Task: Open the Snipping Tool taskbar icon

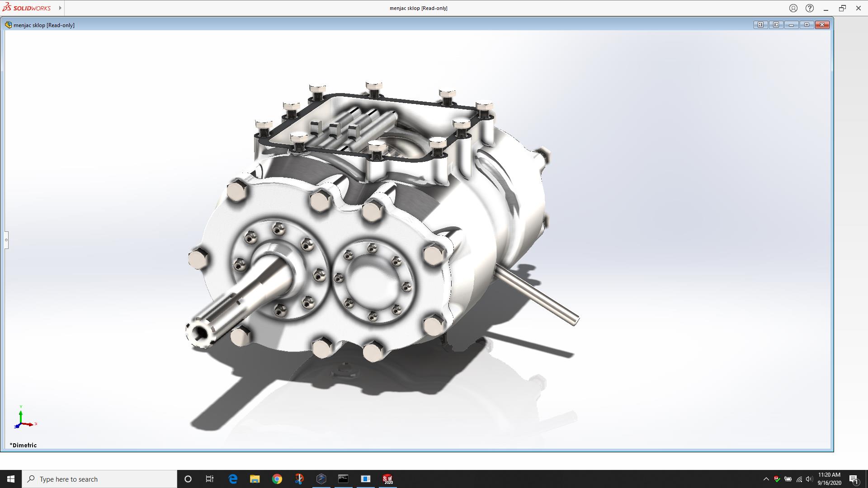Action: click(x=299, y=479)
